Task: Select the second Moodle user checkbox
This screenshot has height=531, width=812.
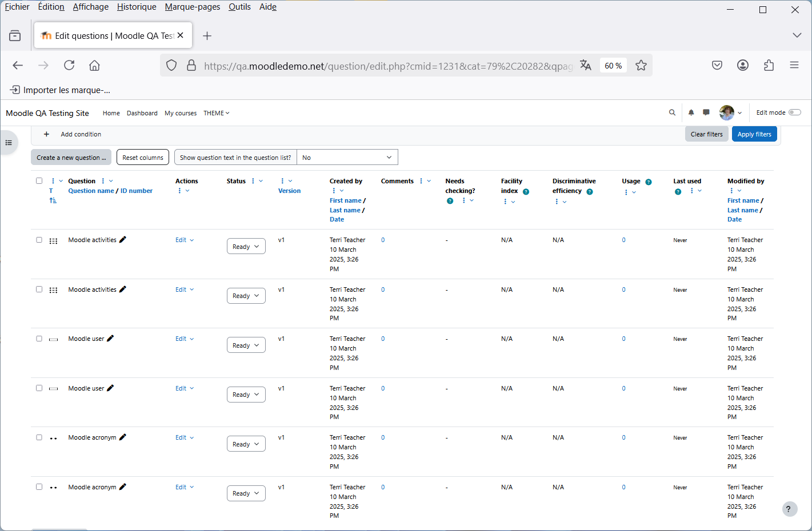Action: tap(39, 388)
